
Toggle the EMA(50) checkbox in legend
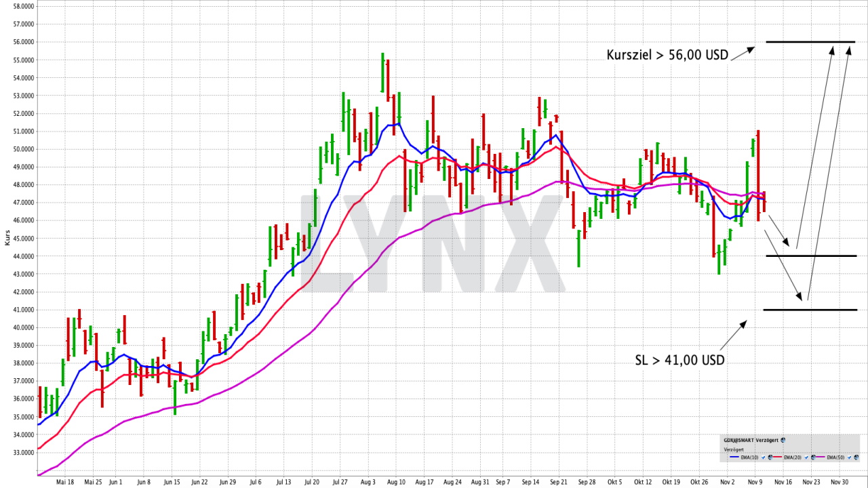[850, 457]
